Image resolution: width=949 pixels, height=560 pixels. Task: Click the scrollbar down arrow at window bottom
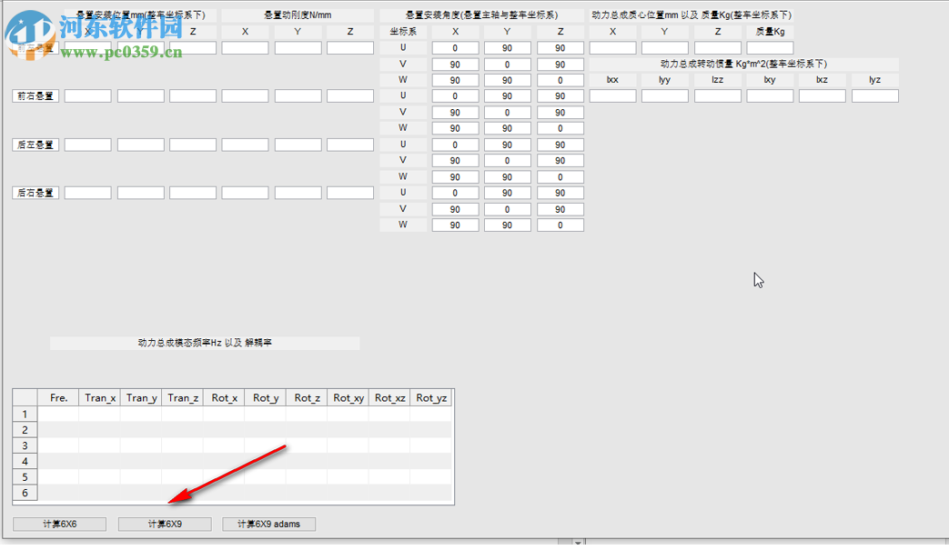point(578,543)
